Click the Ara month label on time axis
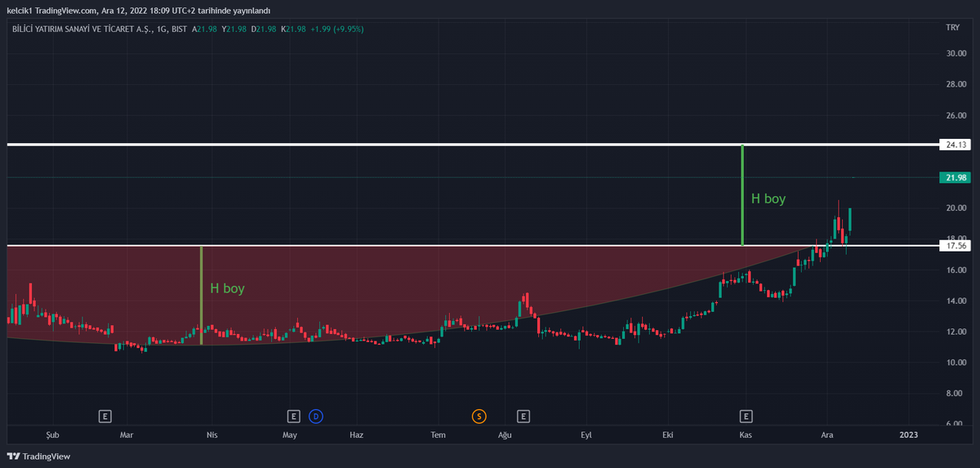 [826, 435]
